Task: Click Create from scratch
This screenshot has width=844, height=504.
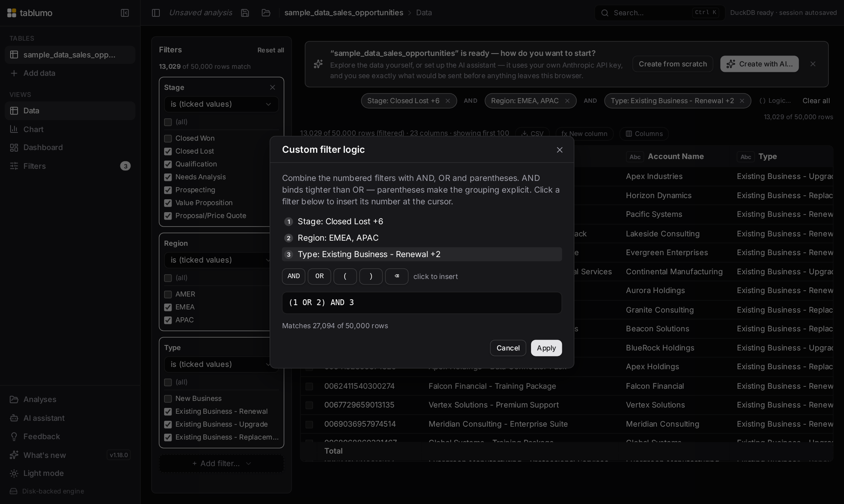Action: coord(672,64)
